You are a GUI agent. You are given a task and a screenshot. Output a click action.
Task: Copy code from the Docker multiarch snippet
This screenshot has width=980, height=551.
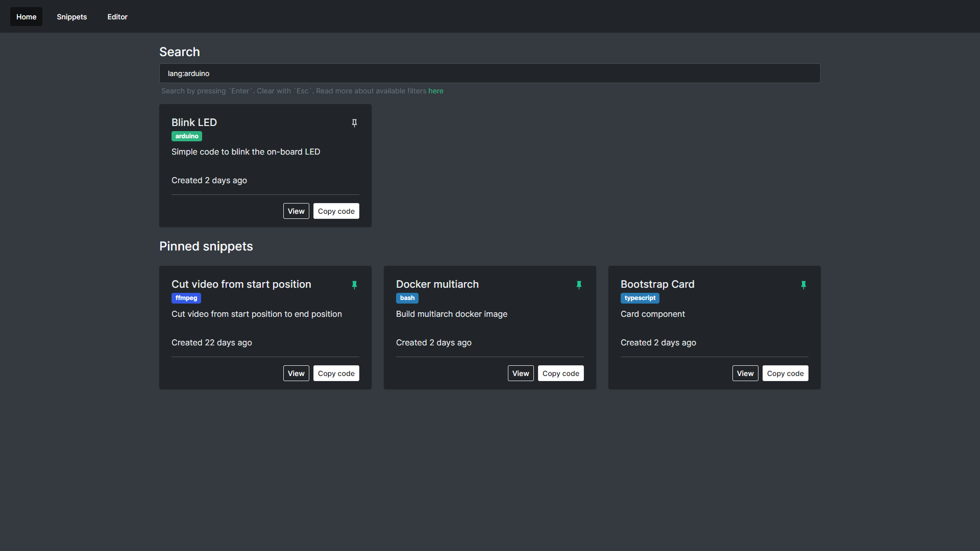[x=560, y=373]
